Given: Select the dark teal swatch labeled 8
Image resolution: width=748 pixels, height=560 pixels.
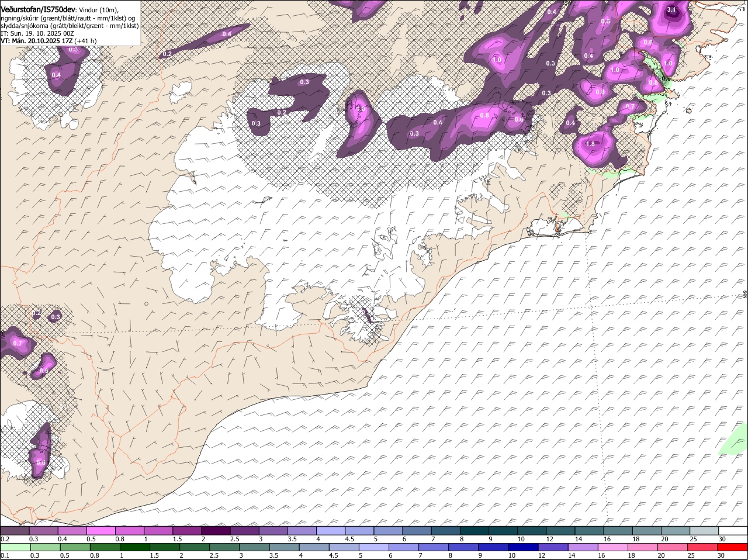Looking at the screenshot, I should coord(475,531).
